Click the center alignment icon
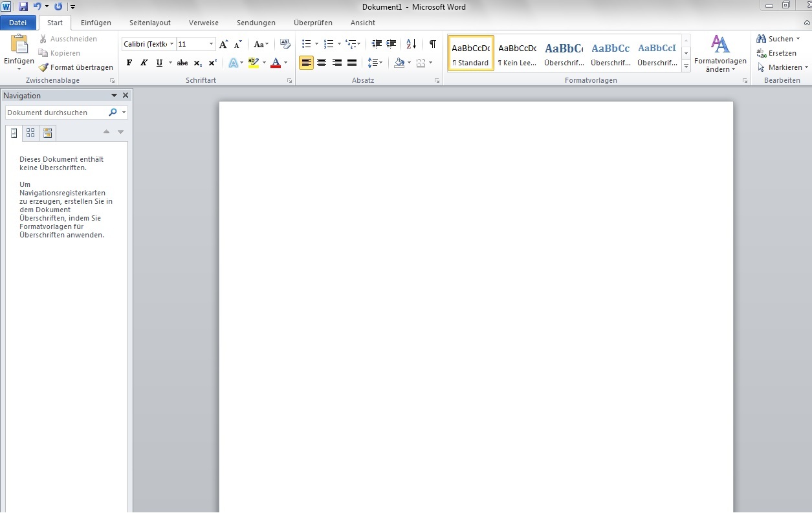This screenshot has width=812, height=513. point(322,63)
